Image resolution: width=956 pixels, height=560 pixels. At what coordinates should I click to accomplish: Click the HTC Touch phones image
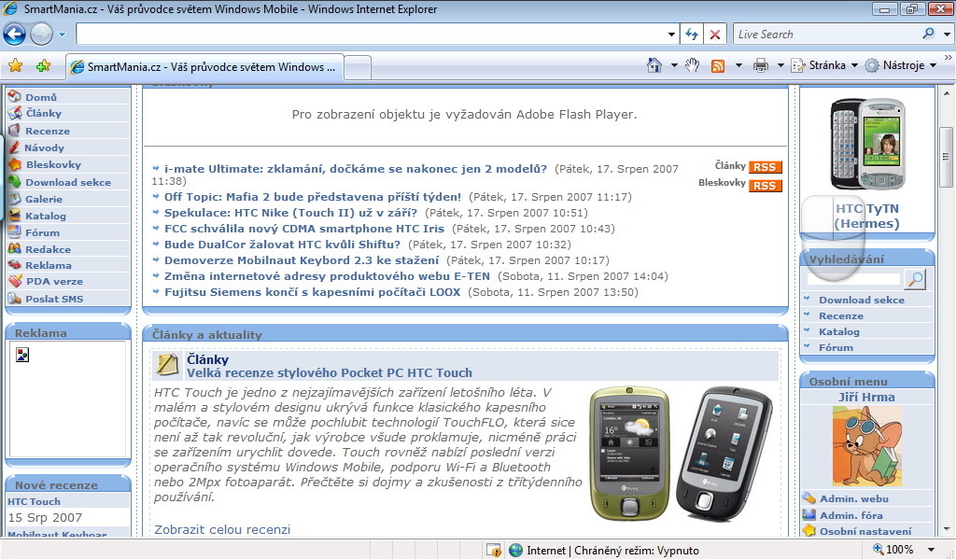pos(682,454)
